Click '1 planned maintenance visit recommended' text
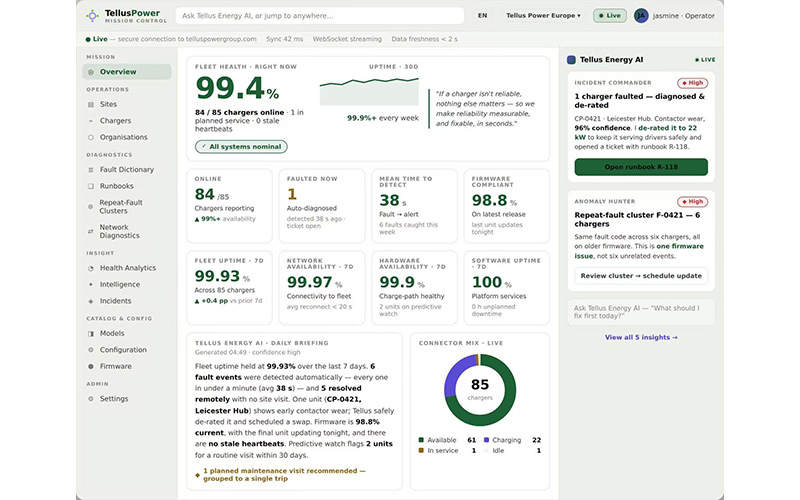The width and height of the screenshot is (800, 500). pyautogui.click(x=284, y=475)
